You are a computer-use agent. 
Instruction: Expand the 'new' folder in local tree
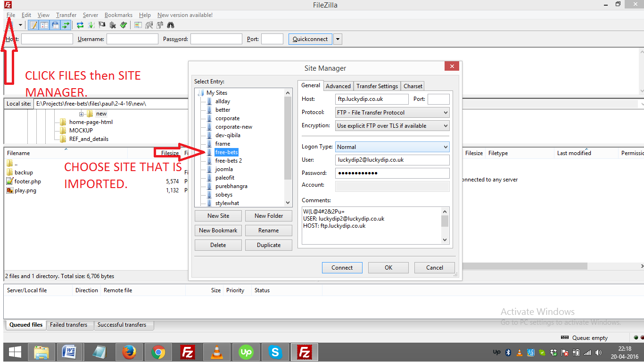[82, 114]
